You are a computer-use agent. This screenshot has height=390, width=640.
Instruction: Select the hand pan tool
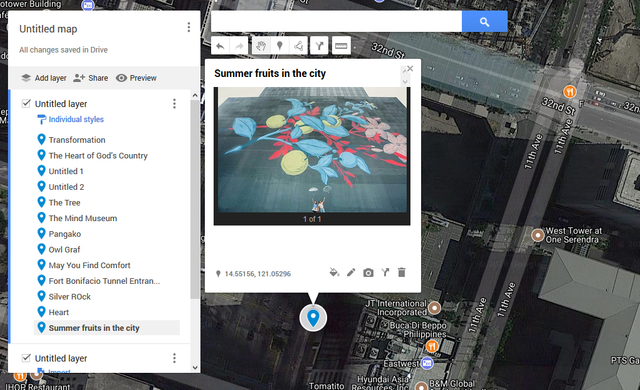coord(261,46)
